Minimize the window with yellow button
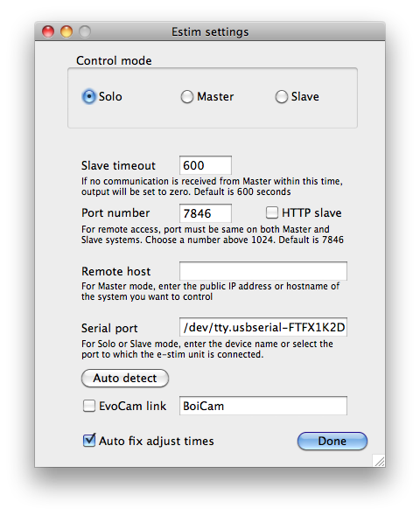The image size is (420, 515). [66, 31]
